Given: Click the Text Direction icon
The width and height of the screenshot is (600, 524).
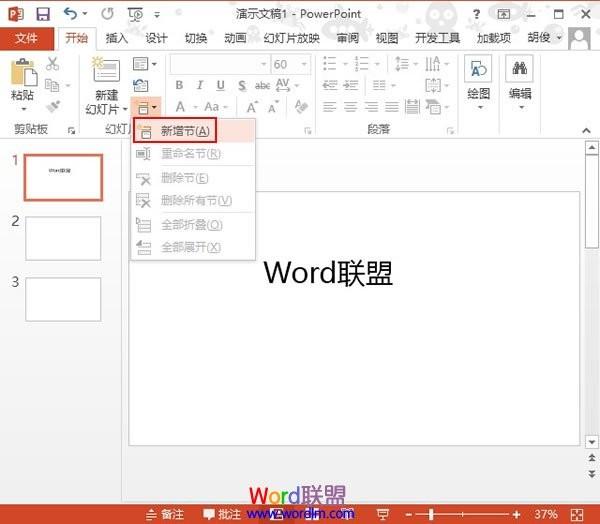Looking at the screenshot, I should [x=433, y=64].
